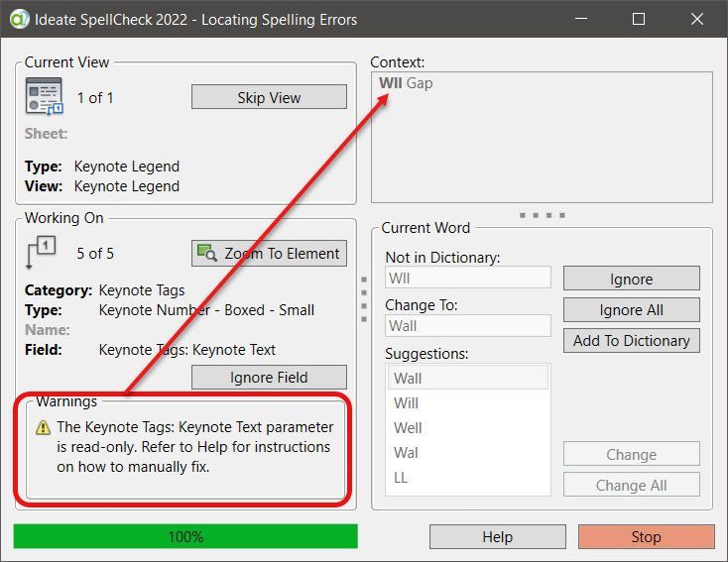The image size is (728, 562).
Task: Click the disabled Change button
Action: (x=632, y=454)
